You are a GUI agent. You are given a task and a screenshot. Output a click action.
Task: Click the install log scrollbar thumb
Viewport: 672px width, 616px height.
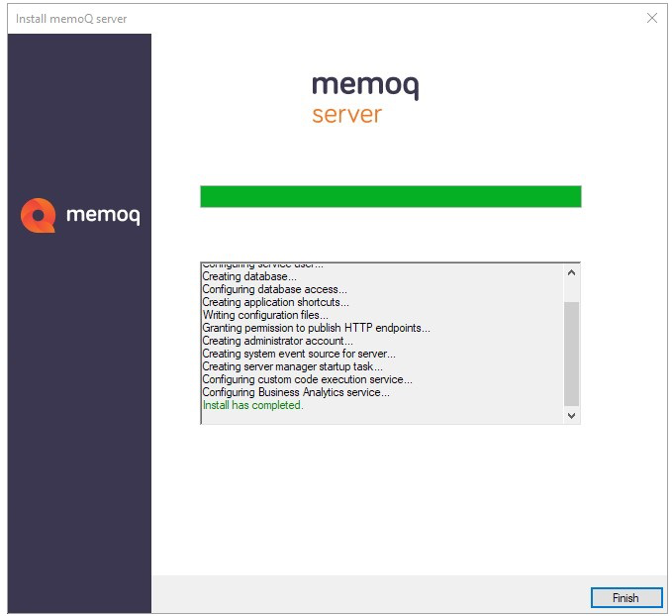571,353
